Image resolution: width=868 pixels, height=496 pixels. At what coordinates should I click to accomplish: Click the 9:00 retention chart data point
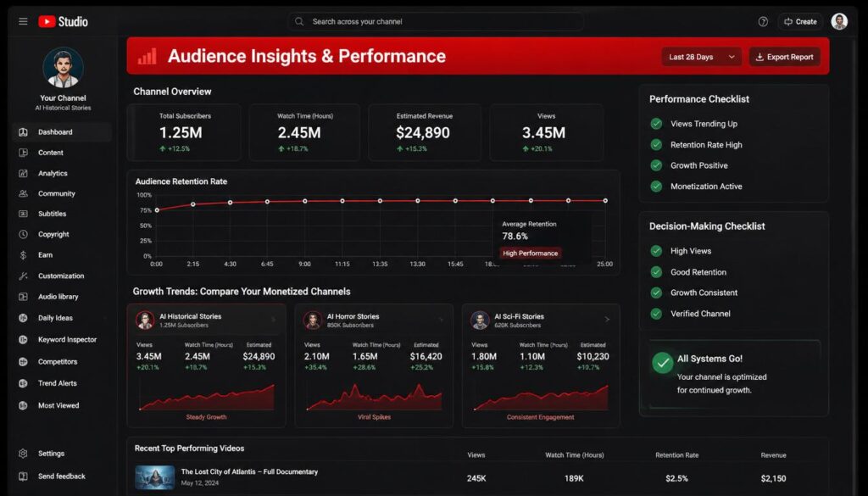pyautogui.click(x=305, y=201)
